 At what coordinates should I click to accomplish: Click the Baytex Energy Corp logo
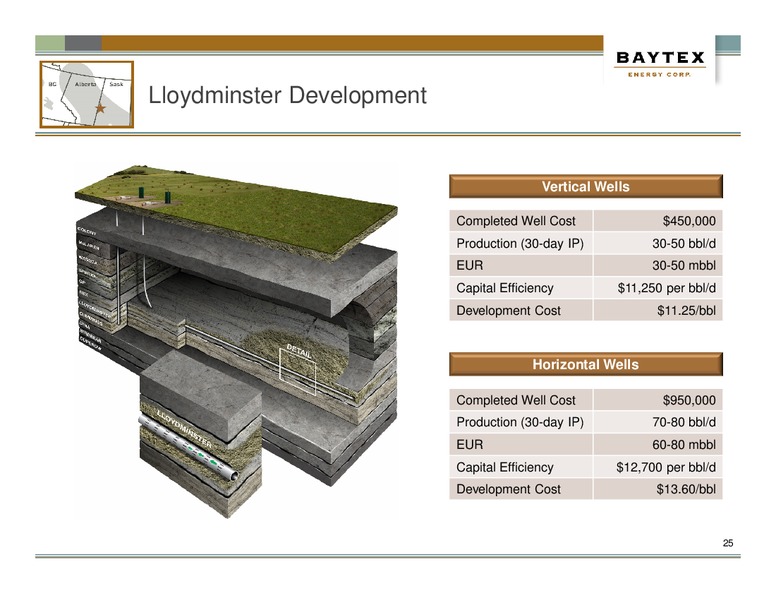tap(660, 64)
